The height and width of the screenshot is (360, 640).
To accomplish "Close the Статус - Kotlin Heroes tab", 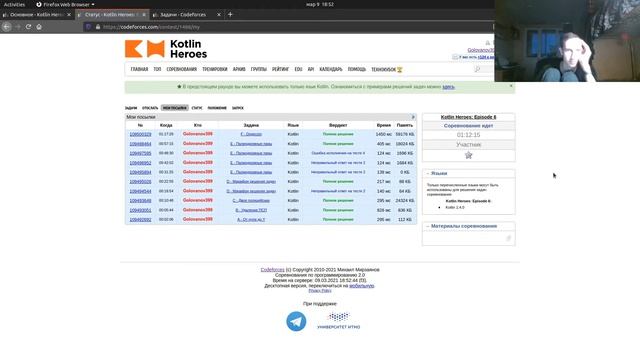I will pyautogui.click(x=144, y=15).
